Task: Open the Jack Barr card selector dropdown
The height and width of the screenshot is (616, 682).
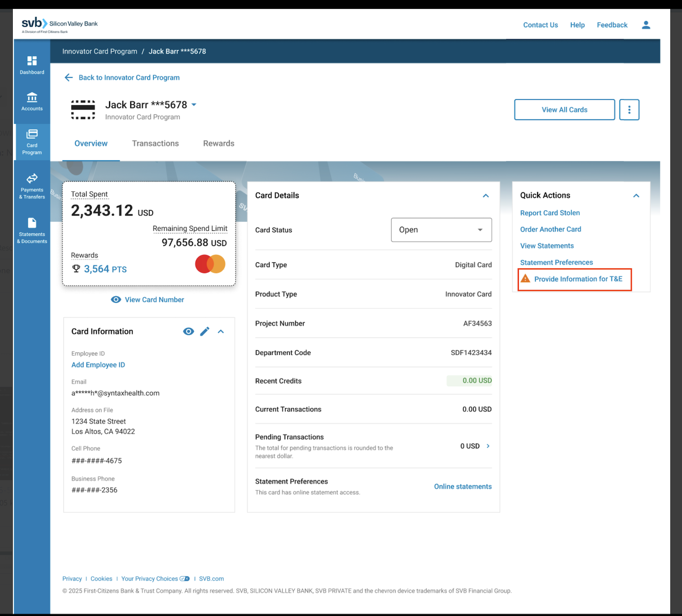Action: coord(194,105)
